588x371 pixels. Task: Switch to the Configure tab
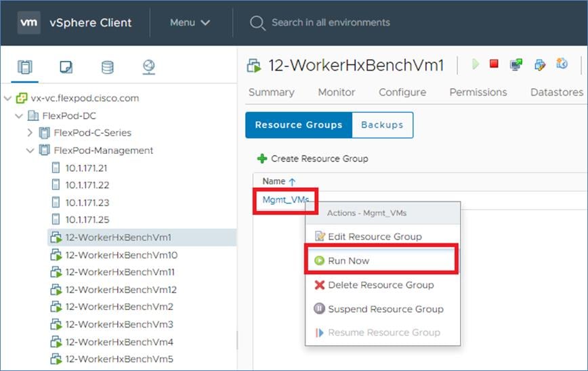(x=402, y=92)
